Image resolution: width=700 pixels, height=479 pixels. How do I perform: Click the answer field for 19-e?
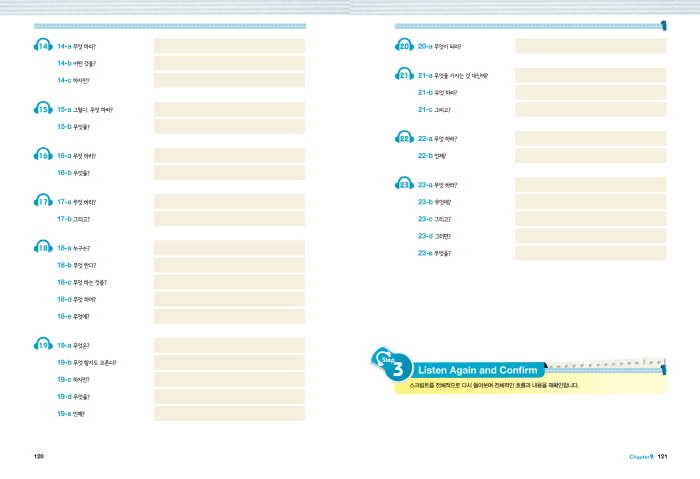tap(229, 413)
